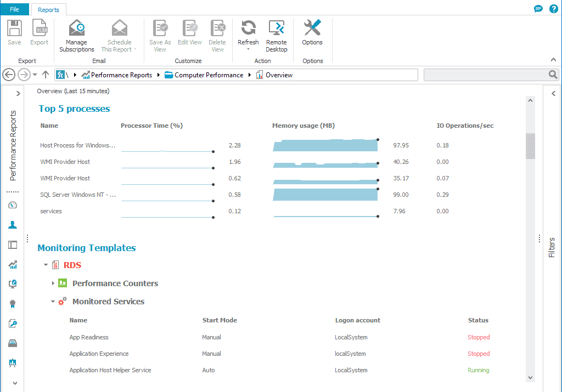Open the panel layout sidebar icon
Screen dimensions: 562x392
(13, 245)
